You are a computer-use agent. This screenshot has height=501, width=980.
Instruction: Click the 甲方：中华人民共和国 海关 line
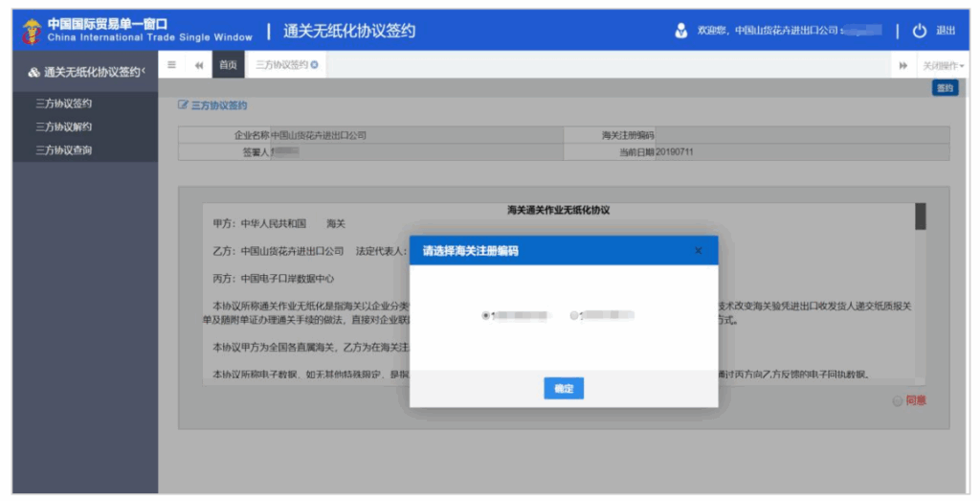[278, 224]
